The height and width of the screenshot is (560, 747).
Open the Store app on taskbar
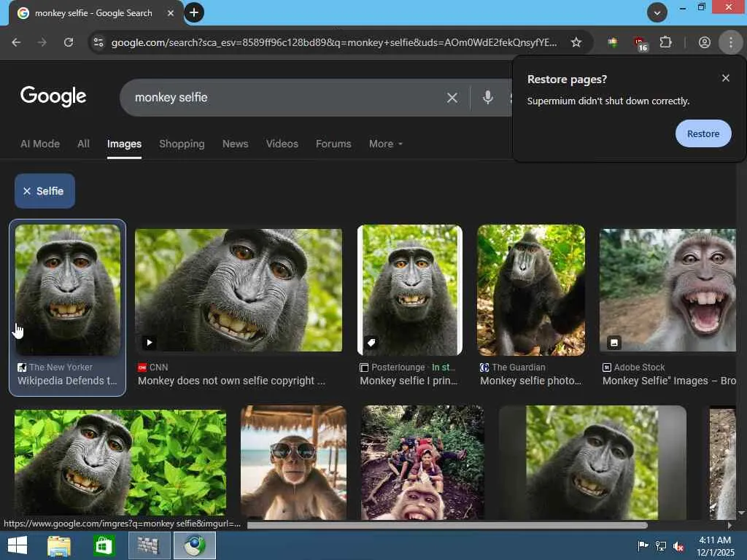tap(104, 545)
